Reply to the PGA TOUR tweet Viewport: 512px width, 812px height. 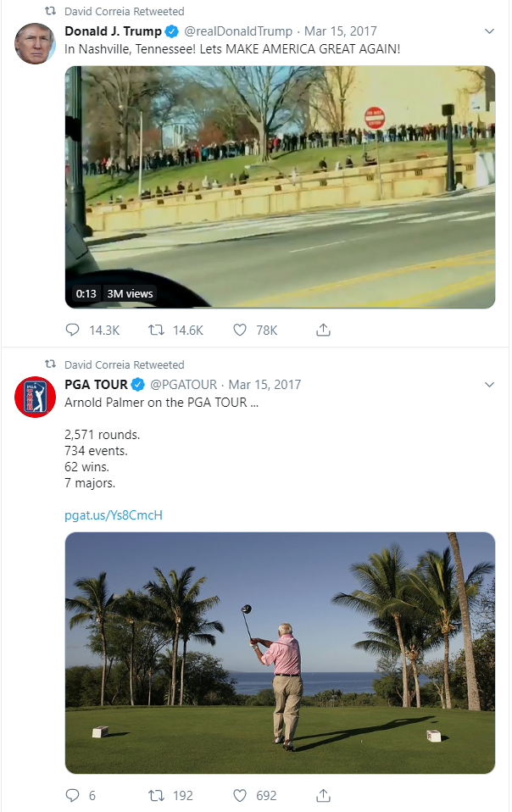point(72,795)
